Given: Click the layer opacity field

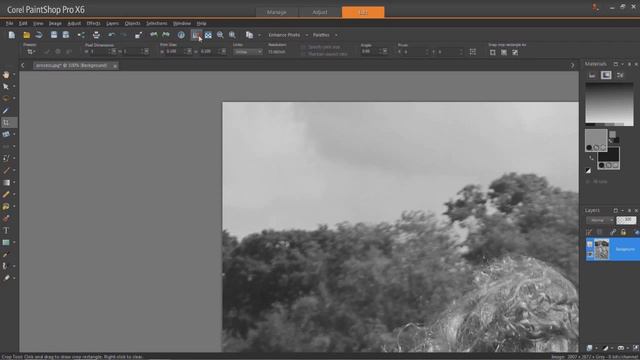Looking at the screenshot, I should tap(626, 220).
